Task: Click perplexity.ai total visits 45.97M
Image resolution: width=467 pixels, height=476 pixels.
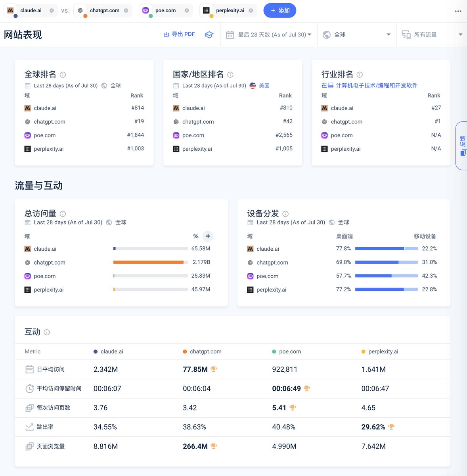Action: pyautogui.click(x=201, y=290)
